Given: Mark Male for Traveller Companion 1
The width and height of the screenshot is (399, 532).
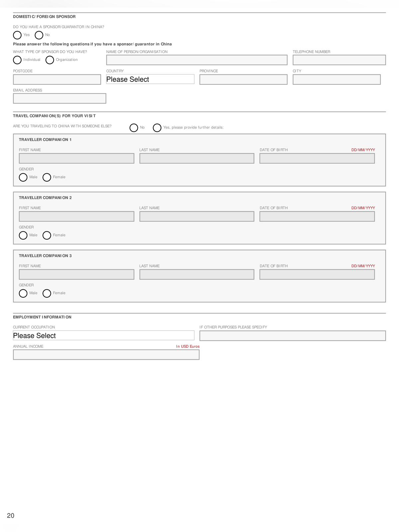Looking at the screenshot, I should pos(23,177).
